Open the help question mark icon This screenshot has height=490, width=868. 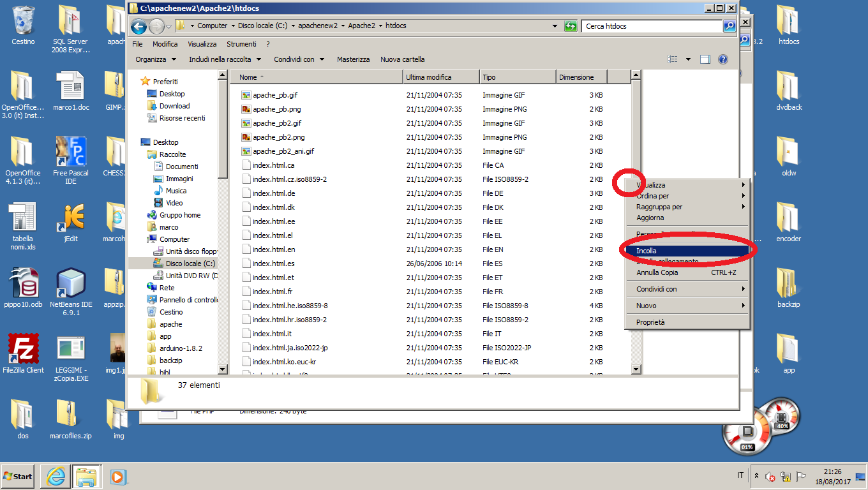(x=723, y=59)
